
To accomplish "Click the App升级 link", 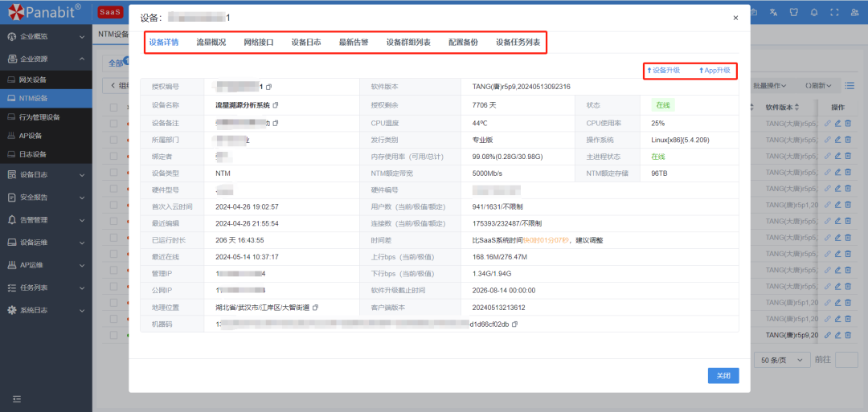I will tap(714, 71).
